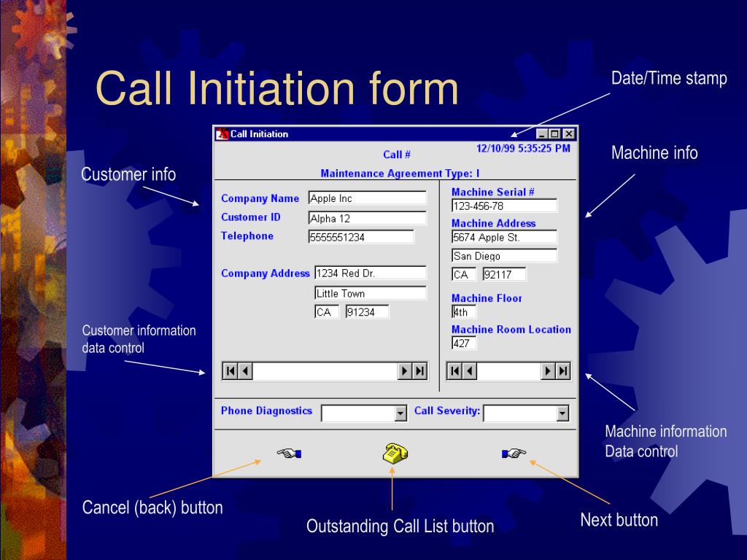Click Company Address field 1234 Red Dr.
Viewport: 747px width, 560px height.
pyautogui.click(x=370, y=273)
